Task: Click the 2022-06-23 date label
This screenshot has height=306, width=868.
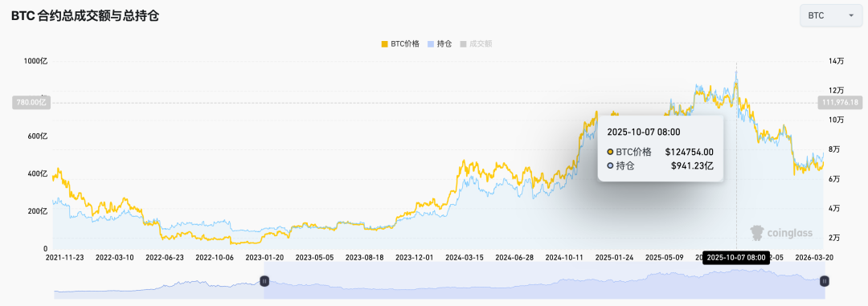Action: point(165,257)
